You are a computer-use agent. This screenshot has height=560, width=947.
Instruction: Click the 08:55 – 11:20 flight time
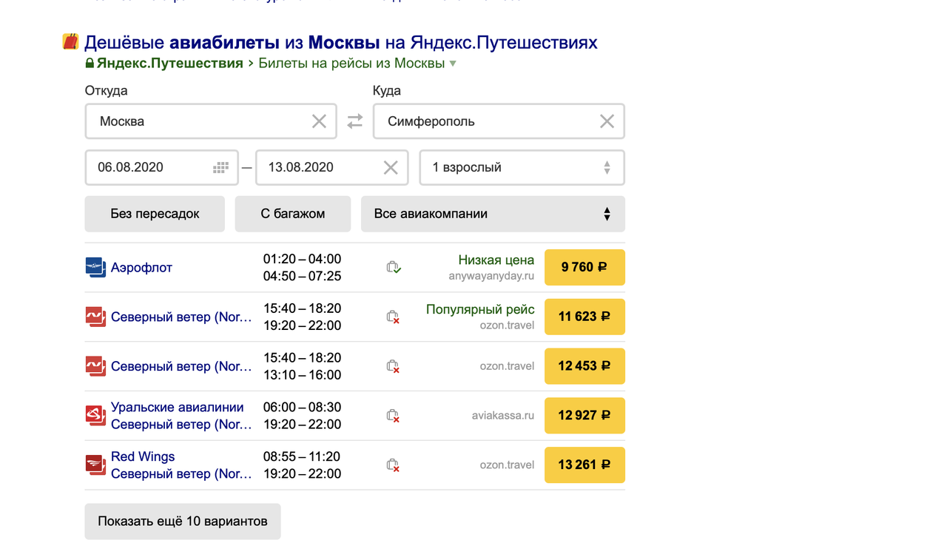click(302, 457)
